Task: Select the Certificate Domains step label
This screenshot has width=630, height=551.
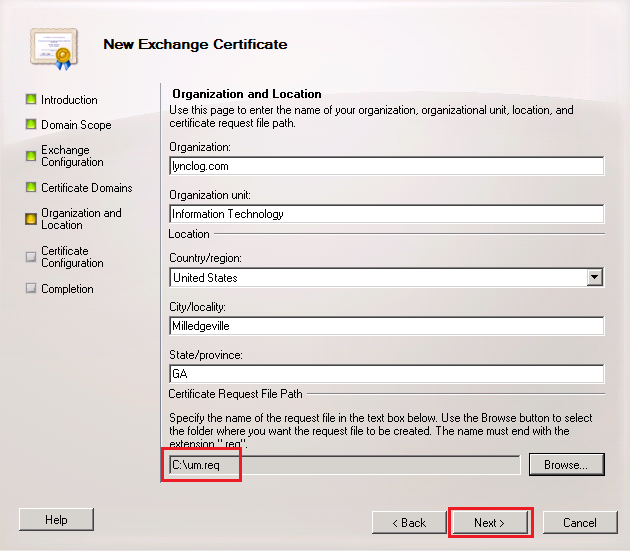Action: [x=87, y=188]
